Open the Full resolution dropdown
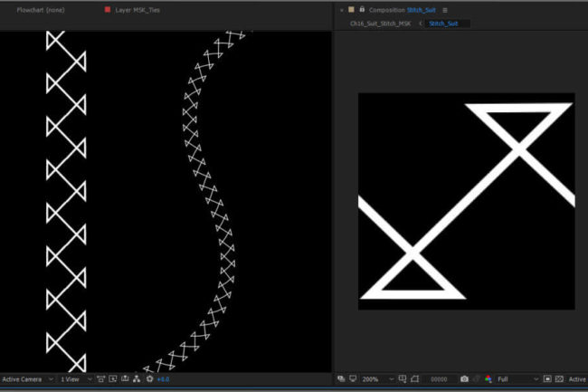Screen dimensions: 588x392 pyautogui.click(x=517, y=378)
